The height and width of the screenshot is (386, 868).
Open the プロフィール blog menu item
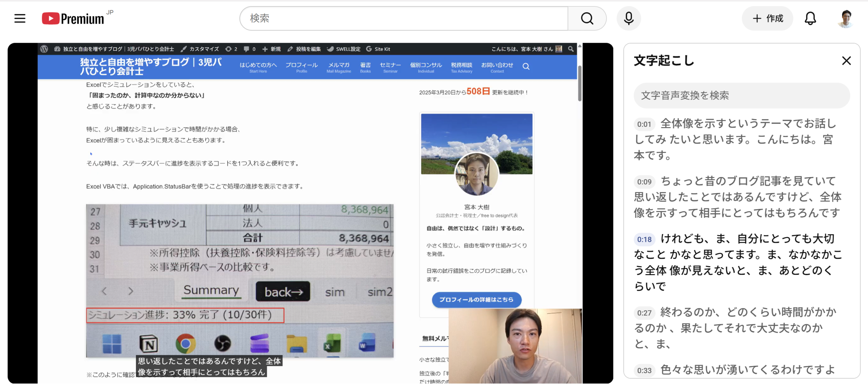tap(301, 67)
